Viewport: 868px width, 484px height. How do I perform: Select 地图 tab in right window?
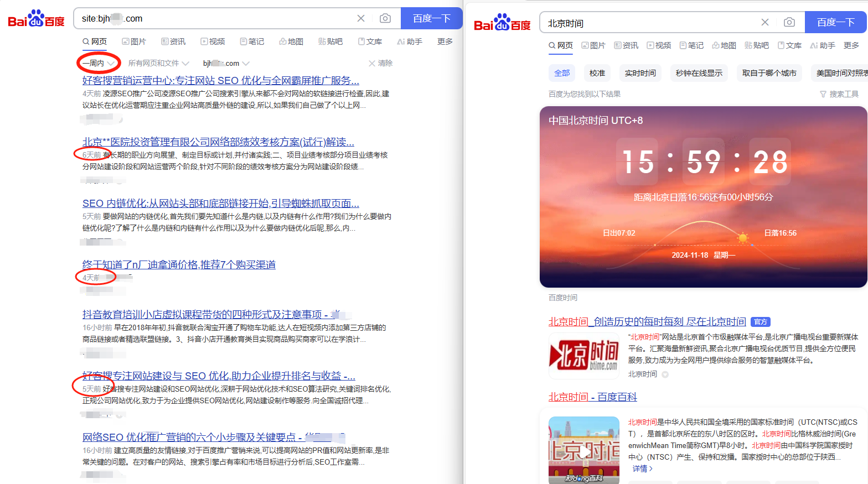pos(724,45)
